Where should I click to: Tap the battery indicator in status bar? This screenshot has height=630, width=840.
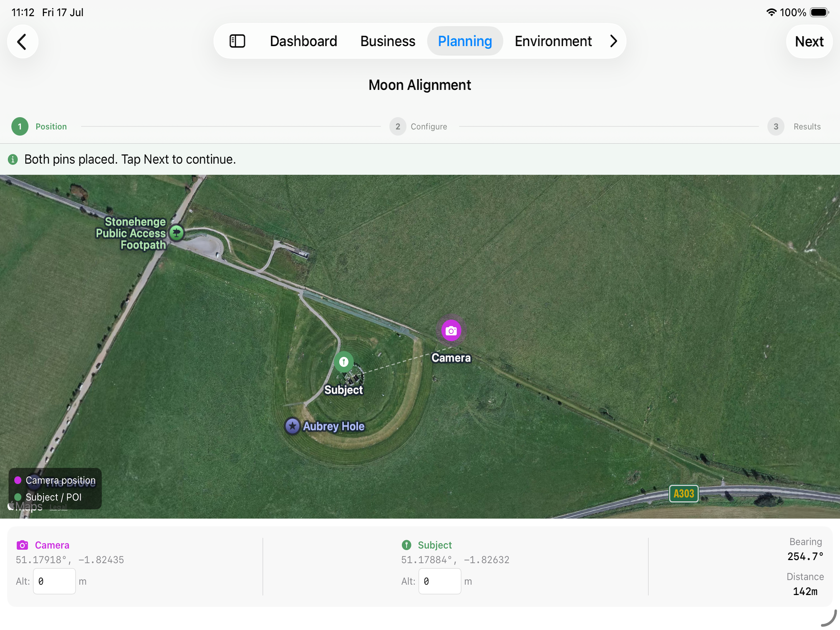coord(819,13)
